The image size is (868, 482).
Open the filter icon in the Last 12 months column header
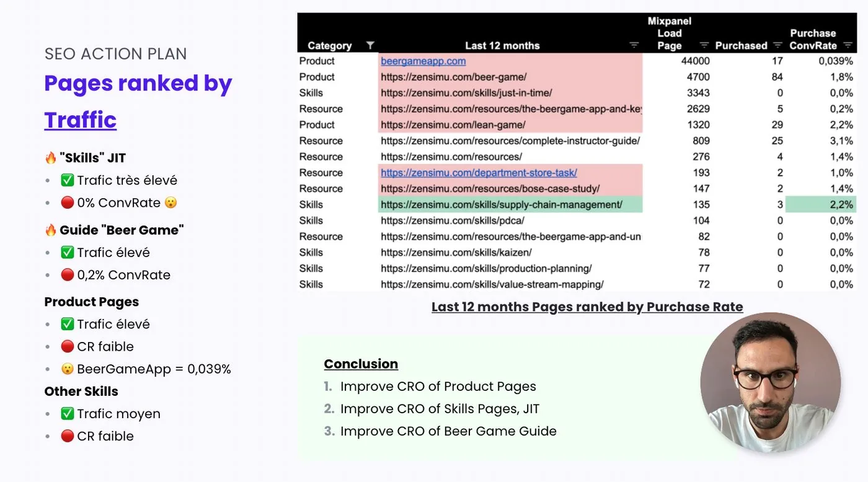point(634,45)
